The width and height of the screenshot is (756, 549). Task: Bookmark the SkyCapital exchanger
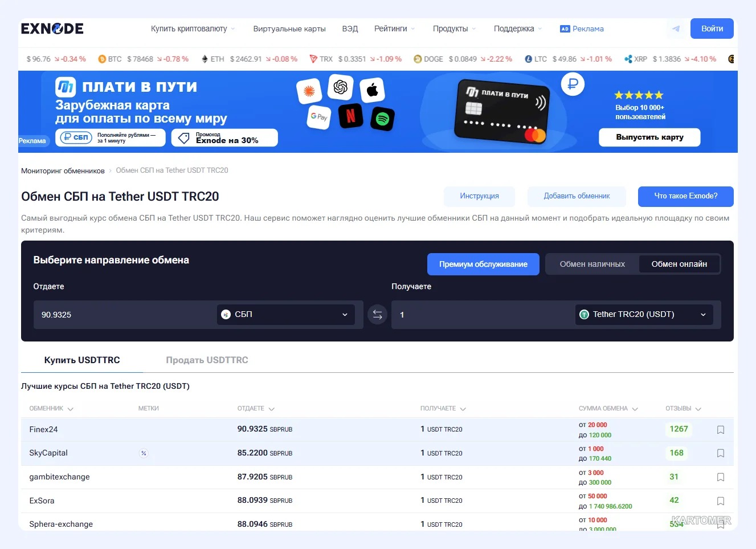click(x=721, y=453)
